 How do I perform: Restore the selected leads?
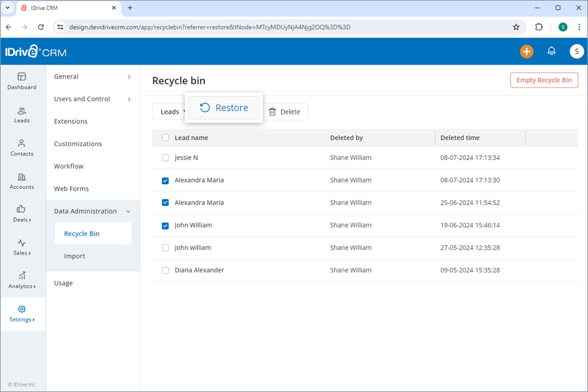(224, 107)
